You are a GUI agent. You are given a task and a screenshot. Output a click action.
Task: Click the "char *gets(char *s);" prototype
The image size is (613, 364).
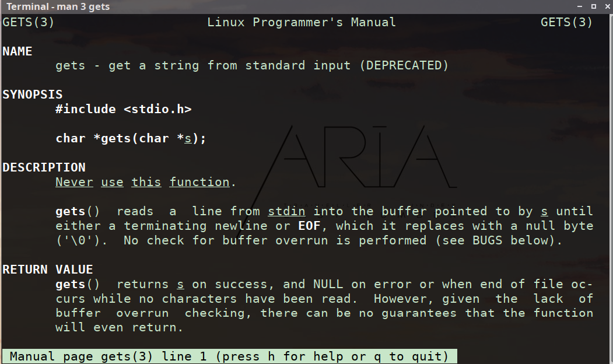tap(131, 138)
